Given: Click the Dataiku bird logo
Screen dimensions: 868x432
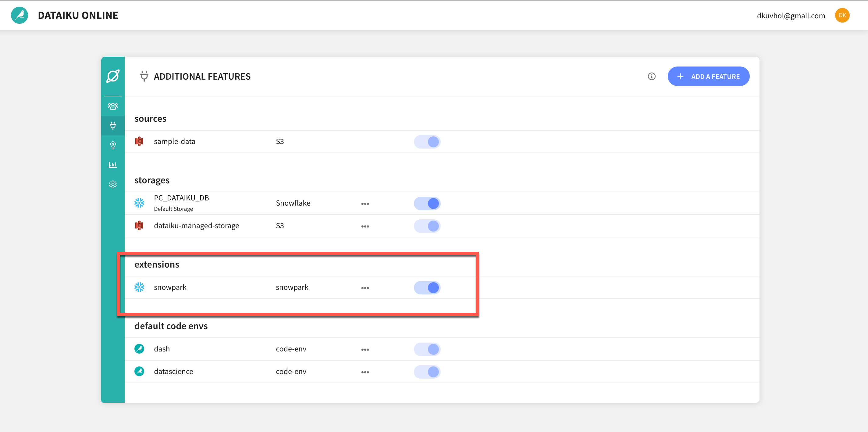Looking at the screenshot, I should coord(20,15).
